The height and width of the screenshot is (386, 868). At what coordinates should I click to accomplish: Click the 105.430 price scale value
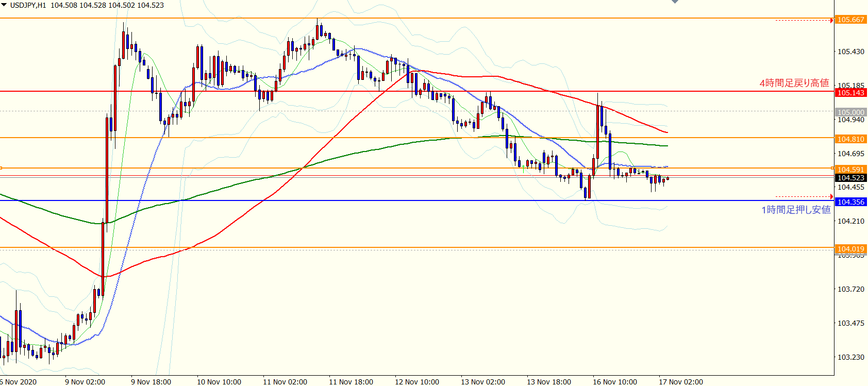[x=851, y=52]
